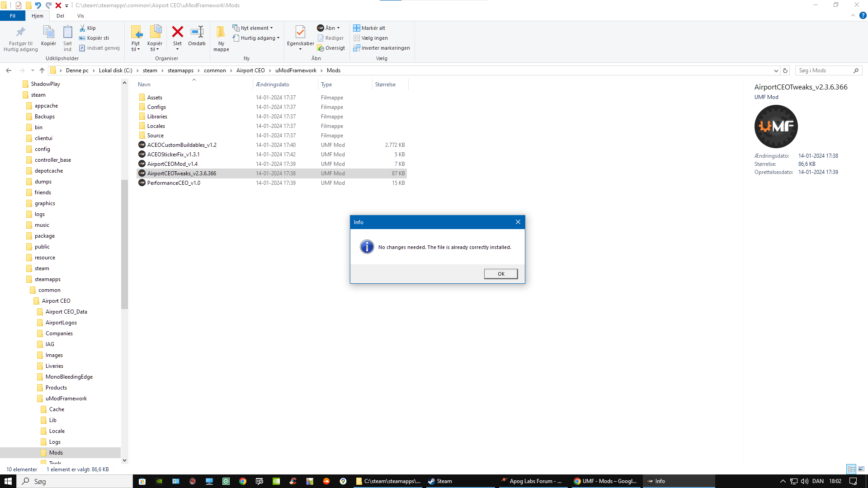Click the UMF logo thumbnail in preview pane

[776, 127]
